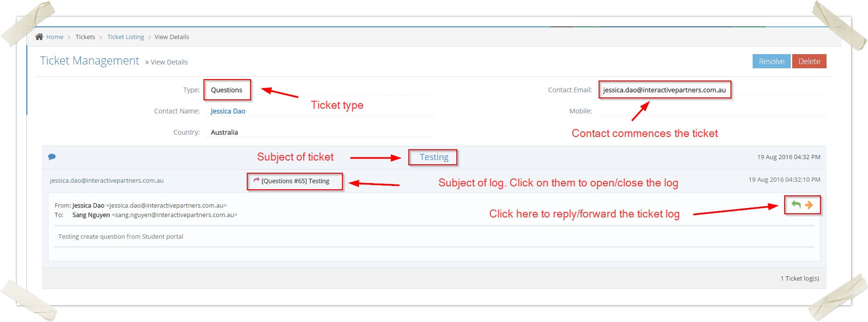868x322 pixels.
Task: Click the Ticket Management page heading
Action: click(89, 61)
